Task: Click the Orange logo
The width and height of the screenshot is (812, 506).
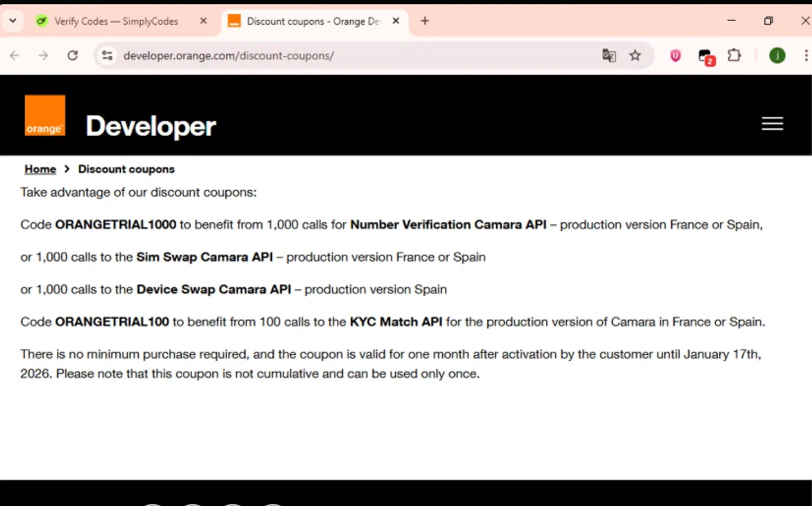Action: (45, 115)
